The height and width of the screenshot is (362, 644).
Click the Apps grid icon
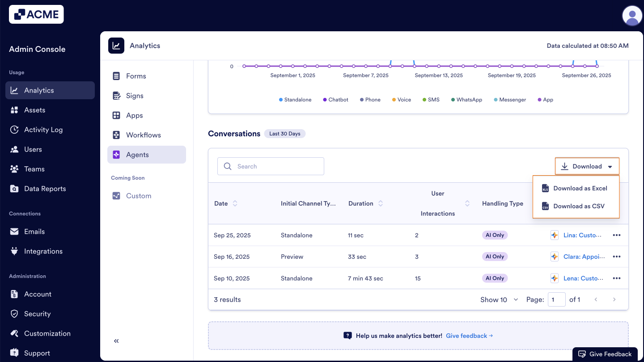(x=116, y=115)
